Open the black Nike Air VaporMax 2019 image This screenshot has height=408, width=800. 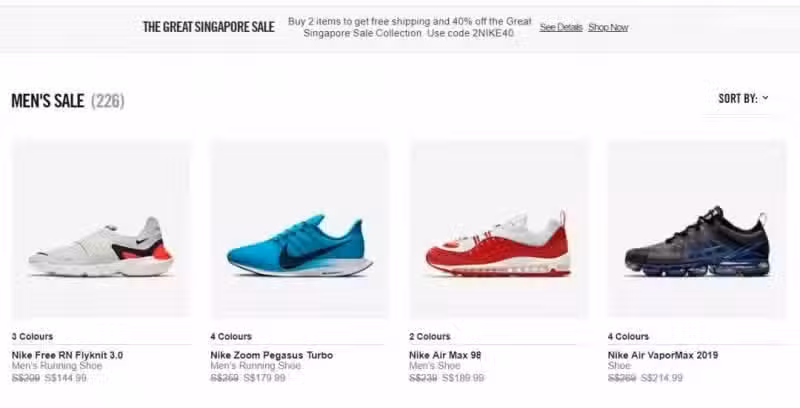click(697, 230)
